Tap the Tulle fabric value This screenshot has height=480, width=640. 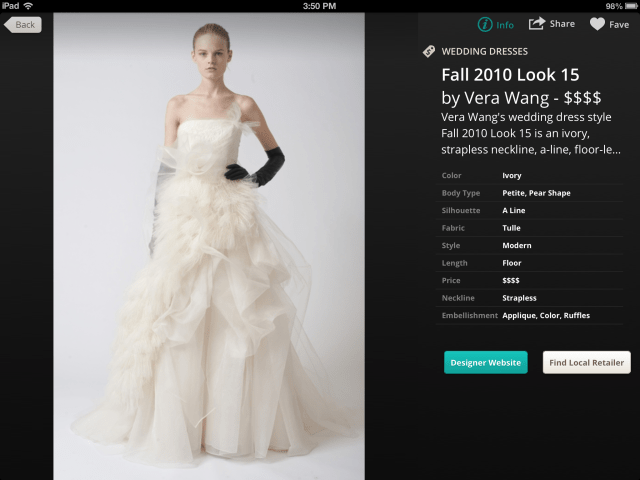[x=511, y=228]
